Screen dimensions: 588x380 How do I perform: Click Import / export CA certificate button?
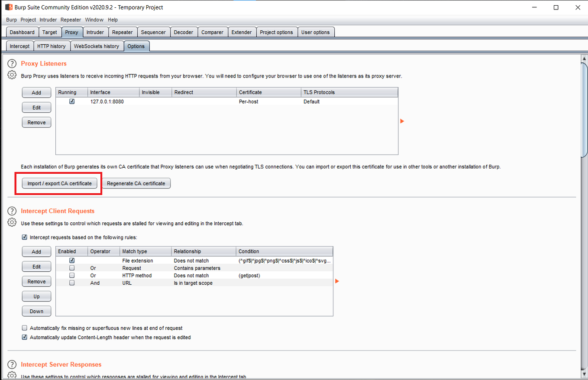tap(60, 183)
